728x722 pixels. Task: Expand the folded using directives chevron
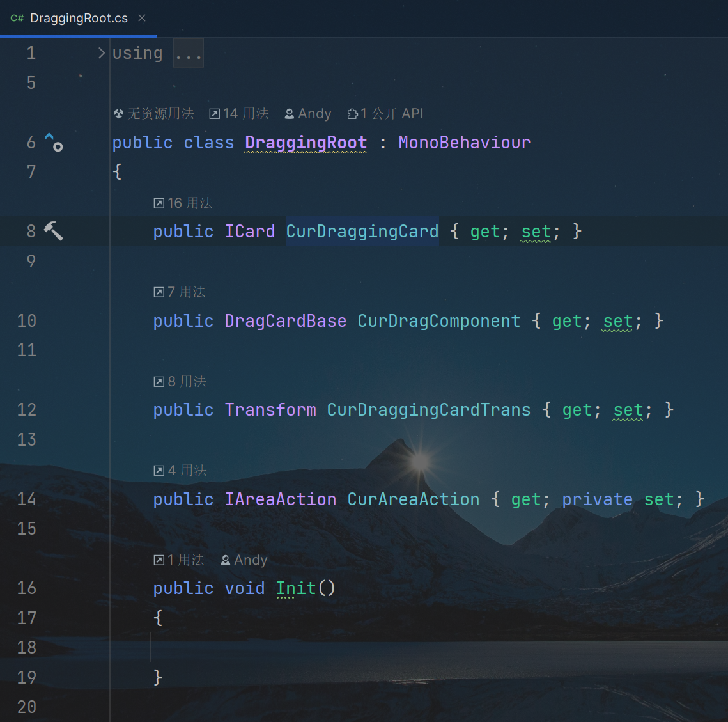coord(101,53)
